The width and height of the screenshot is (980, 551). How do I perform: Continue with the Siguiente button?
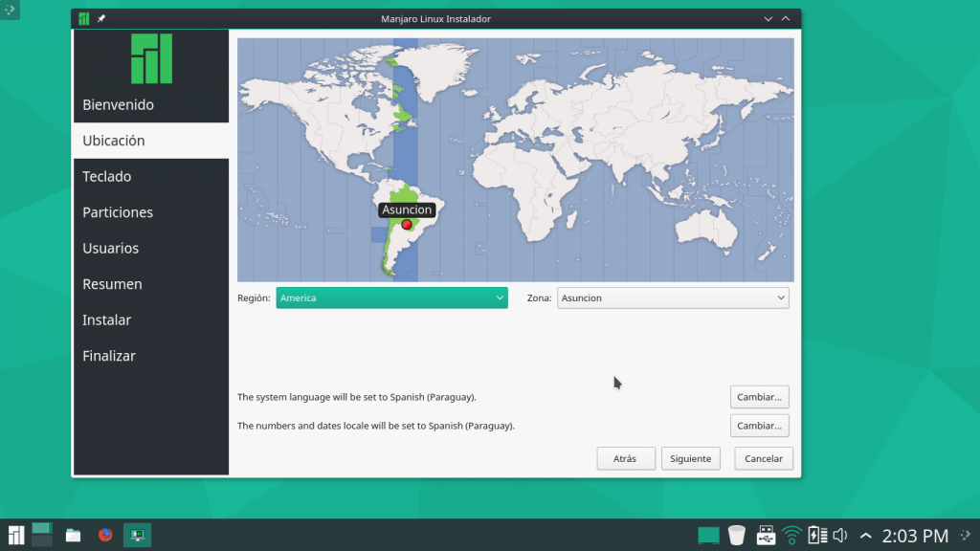click(691, 458)
